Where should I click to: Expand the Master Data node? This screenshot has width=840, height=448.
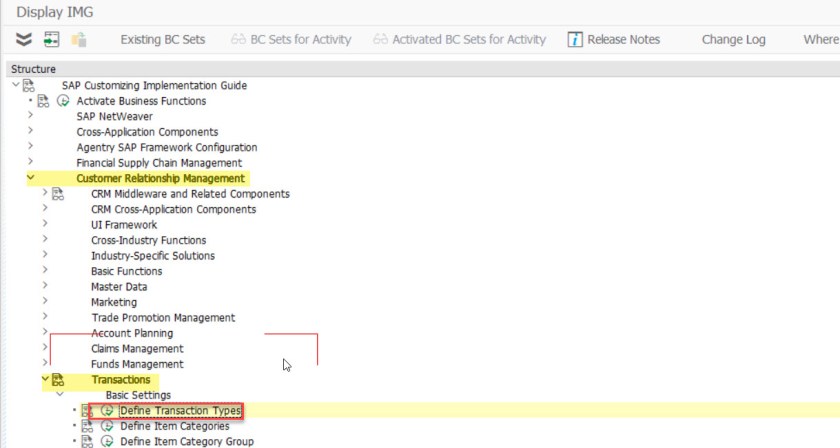(45, 286)
